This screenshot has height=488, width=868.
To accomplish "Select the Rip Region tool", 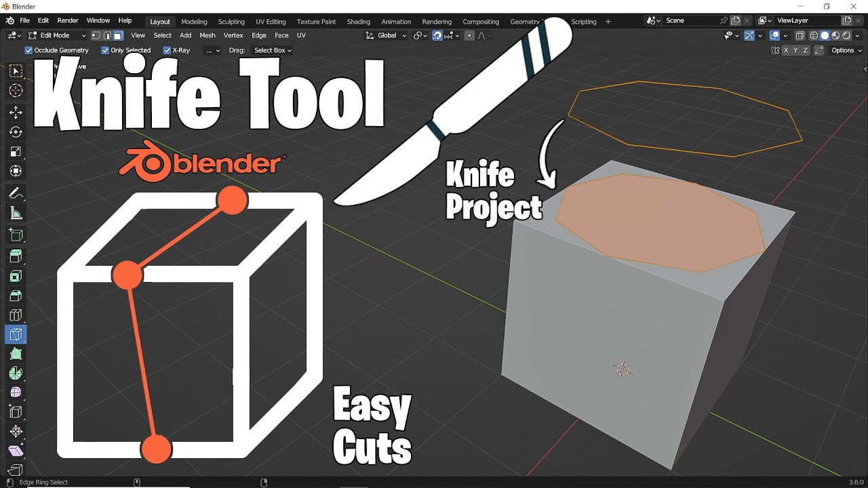I will (16, 470).
